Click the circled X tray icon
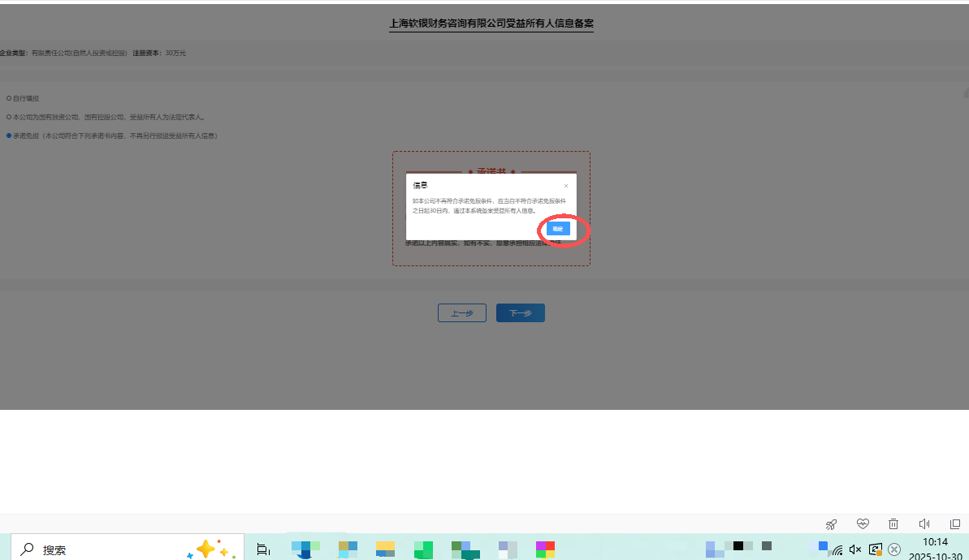This screenshot has width=969, height=560. tap(894, 549)
